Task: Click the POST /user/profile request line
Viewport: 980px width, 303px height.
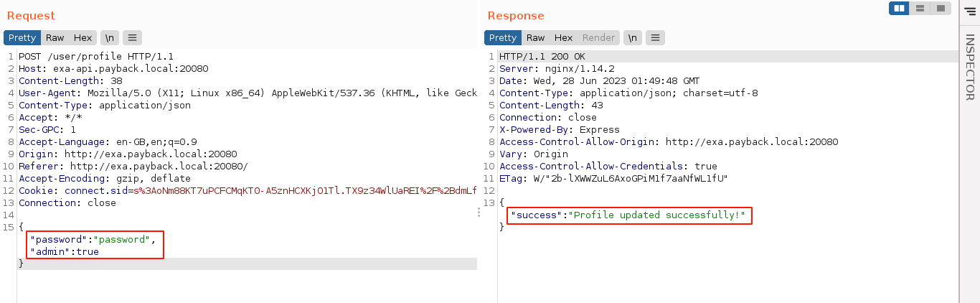Action: [95, 57]
